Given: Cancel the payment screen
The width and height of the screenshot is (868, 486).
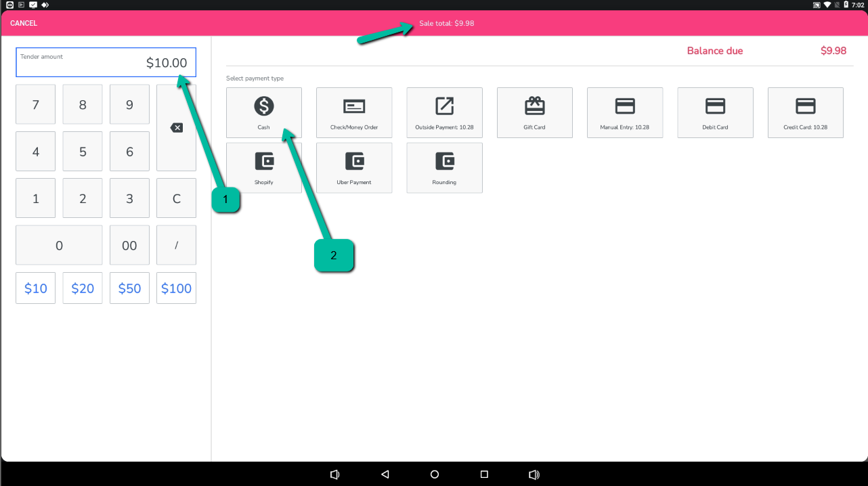Looking at the screenshot, I should point(24,23).
